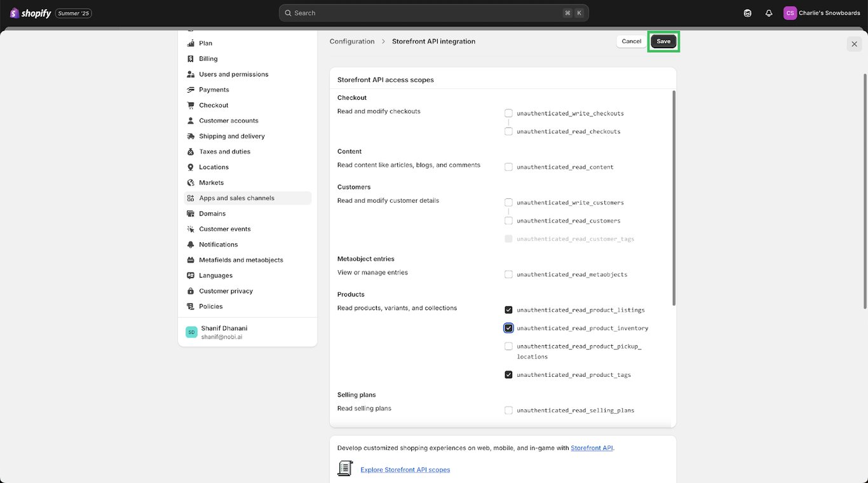Image resolution: width=868 pixels, height=483 pixels.
Task: Click the Shipping and delivery truck icon
Action: click(191, 136)
